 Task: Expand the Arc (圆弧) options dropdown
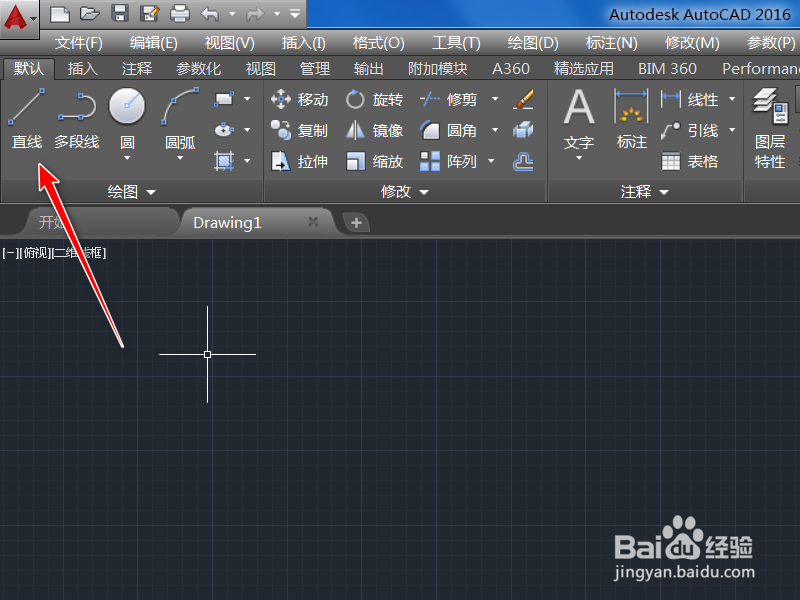click(180, 158)
